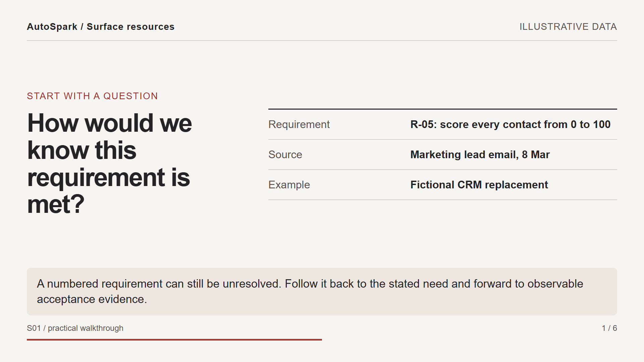The height and width of the screenshot is (362, 644).
Task: Click the 'Source' row label
Action: coord(285,155)
